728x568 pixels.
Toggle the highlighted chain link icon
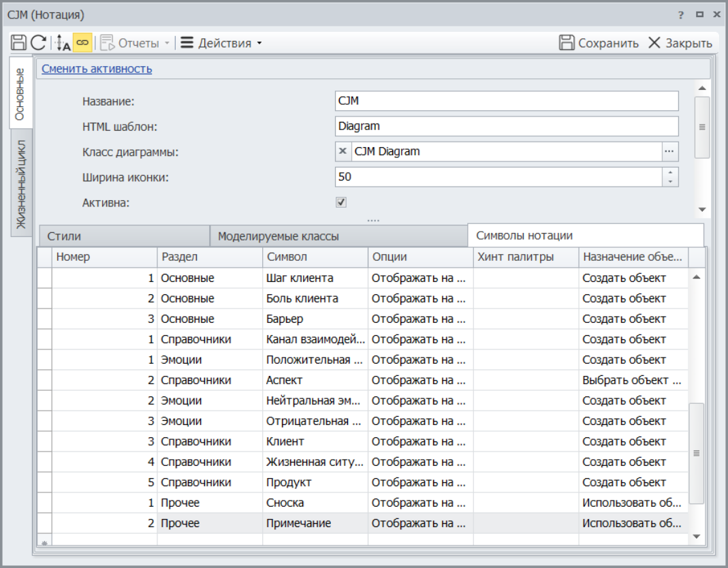(82, 43)
